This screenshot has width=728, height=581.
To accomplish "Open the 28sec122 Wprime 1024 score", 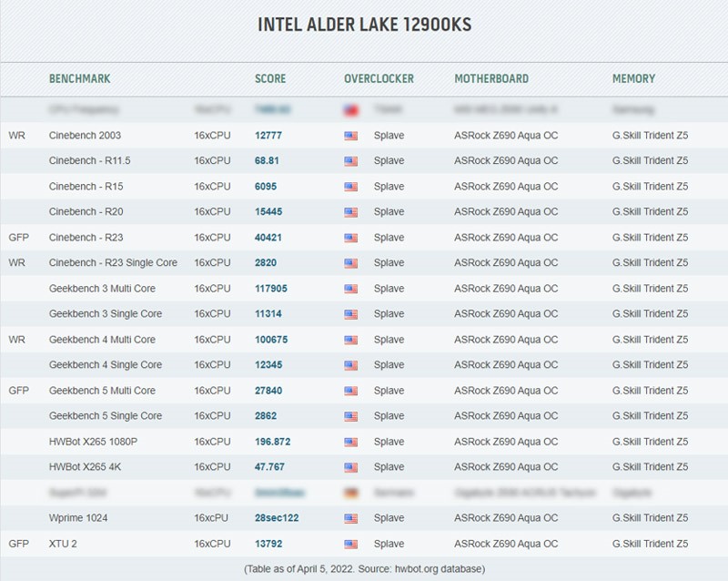I will [x=276, y=518].
